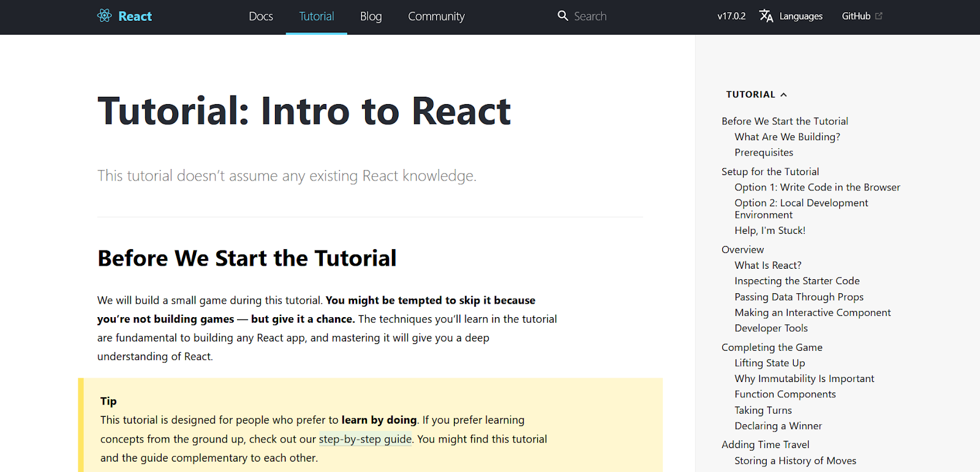This screenshot has width=980, height=472.
Task: Open Option 2: Local Development Environment
Action: 801,209
